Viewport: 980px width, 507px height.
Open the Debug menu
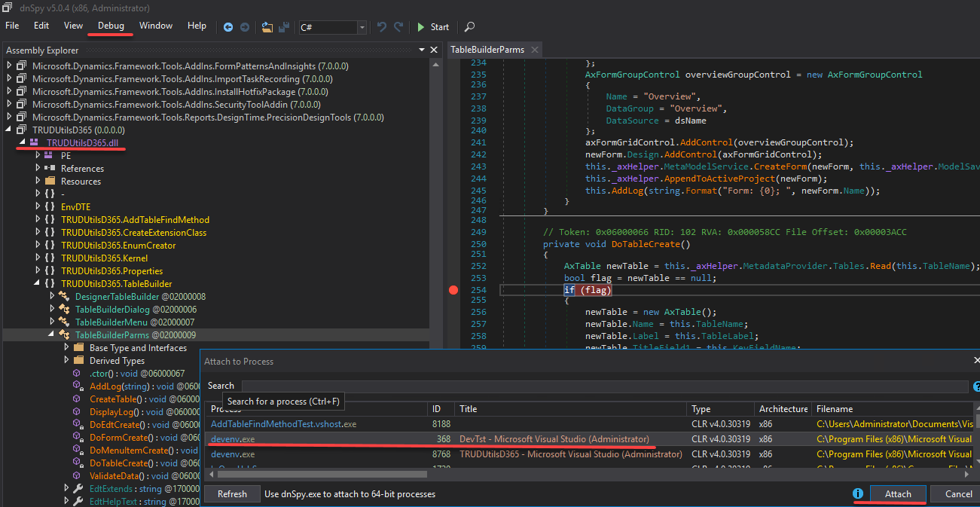[111, 26]
